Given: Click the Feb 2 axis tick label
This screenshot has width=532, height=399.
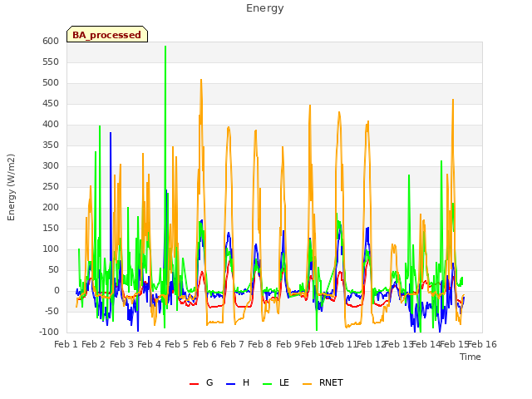Looking at the screenshot, I should pos(94,344).
